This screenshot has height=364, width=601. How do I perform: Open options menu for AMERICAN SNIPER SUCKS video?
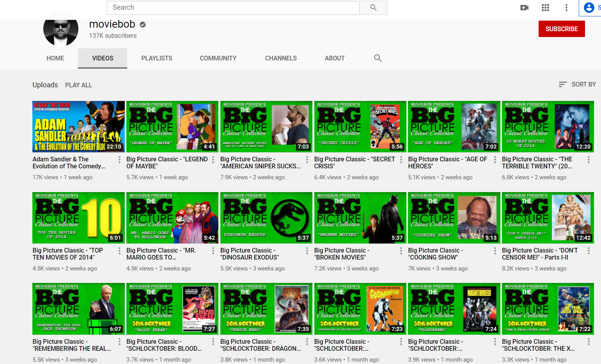coord(307,159)
